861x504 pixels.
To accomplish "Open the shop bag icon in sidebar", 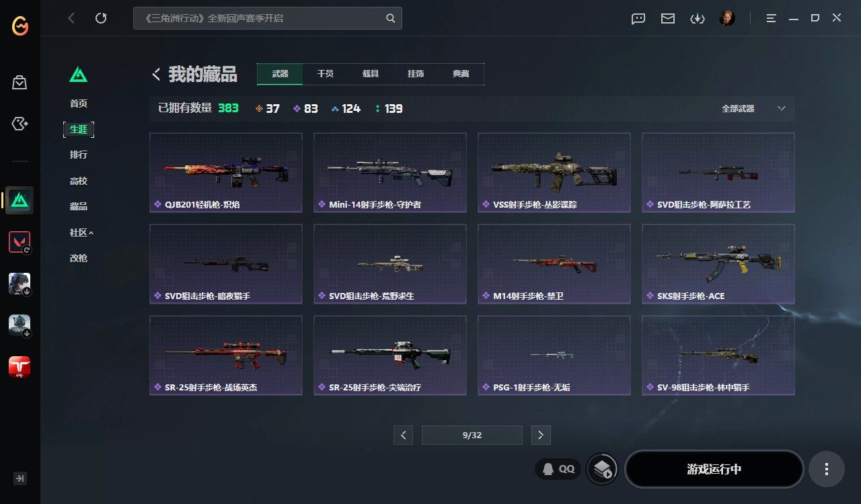I will (x=20, y=83).
